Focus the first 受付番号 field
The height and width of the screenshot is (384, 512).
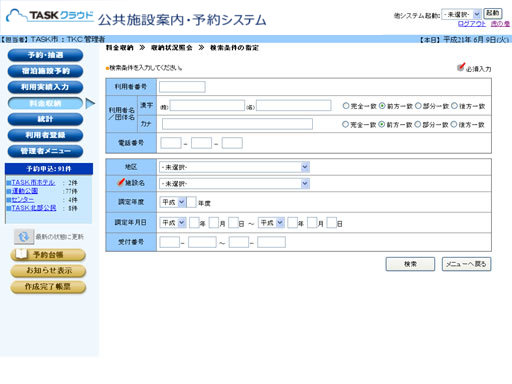click(x=170, y=242)
